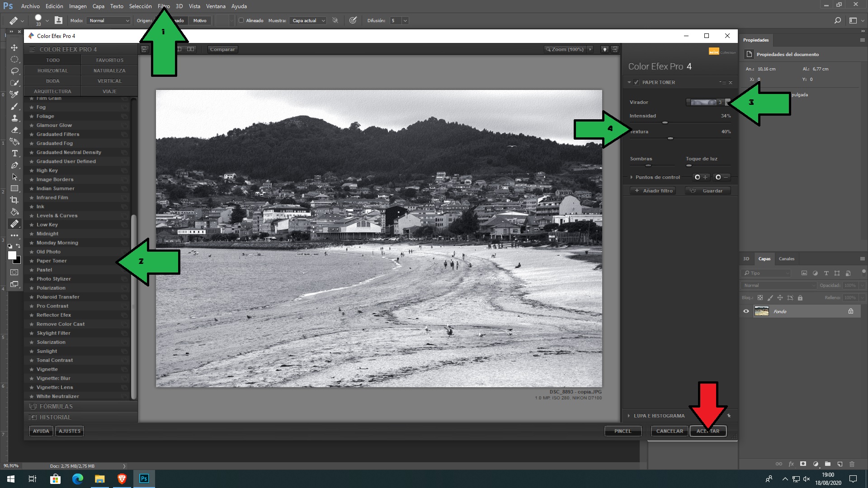Switch to FAVORITOS tab
868x488 pixels.
(x=110, y=60)
